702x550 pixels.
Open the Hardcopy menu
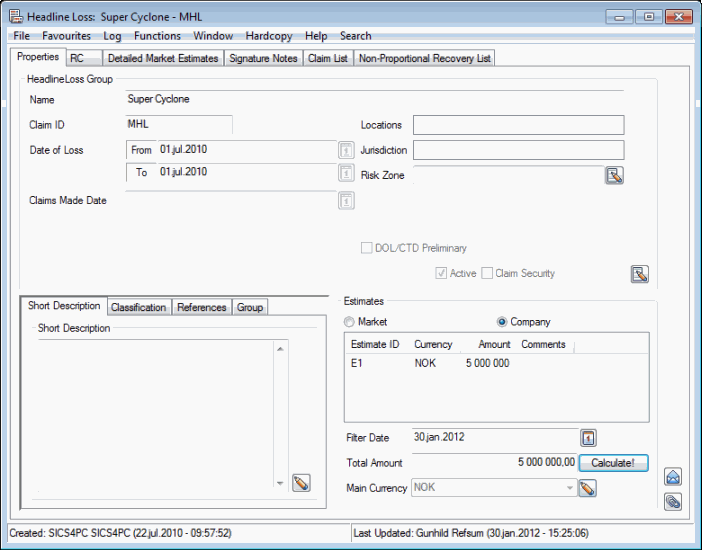pyautogui.click(x=268, y=36)
